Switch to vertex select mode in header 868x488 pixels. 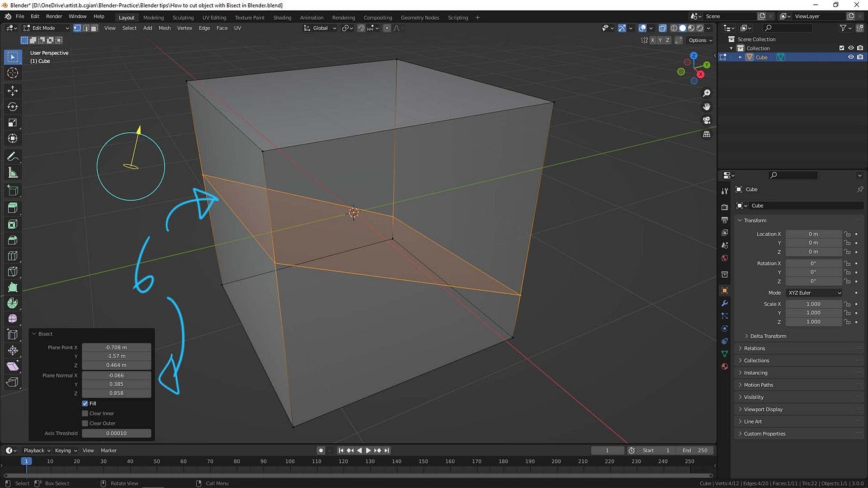tap(77, 27)
